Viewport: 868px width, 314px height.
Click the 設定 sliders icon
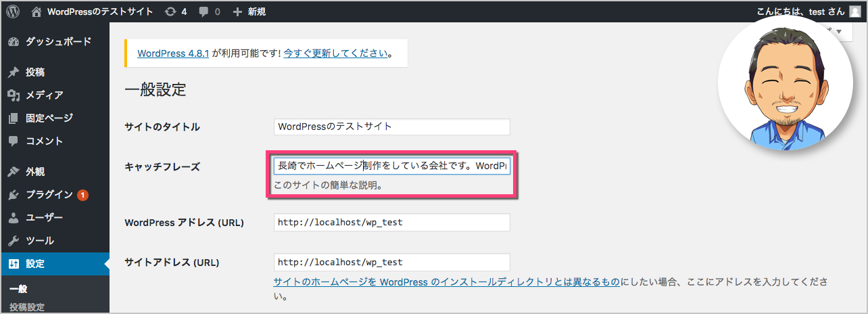(x=14, y=264)
